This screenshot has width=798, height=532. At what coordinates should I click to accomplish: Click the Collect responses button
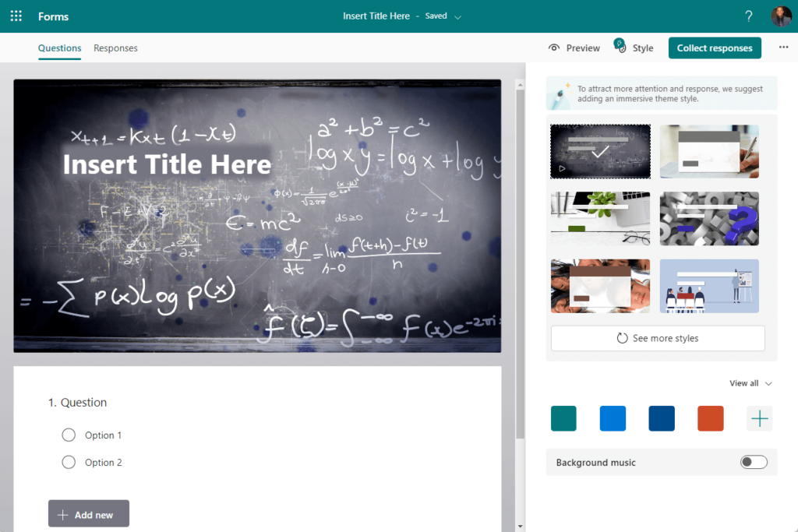(x=715, y=48)
